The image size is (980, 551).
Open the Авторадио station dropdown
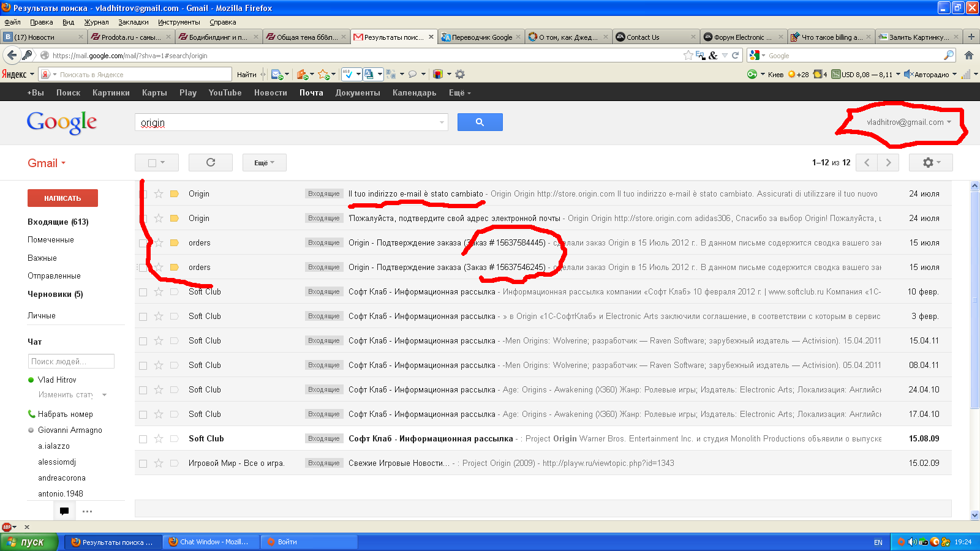pos(954,74)
